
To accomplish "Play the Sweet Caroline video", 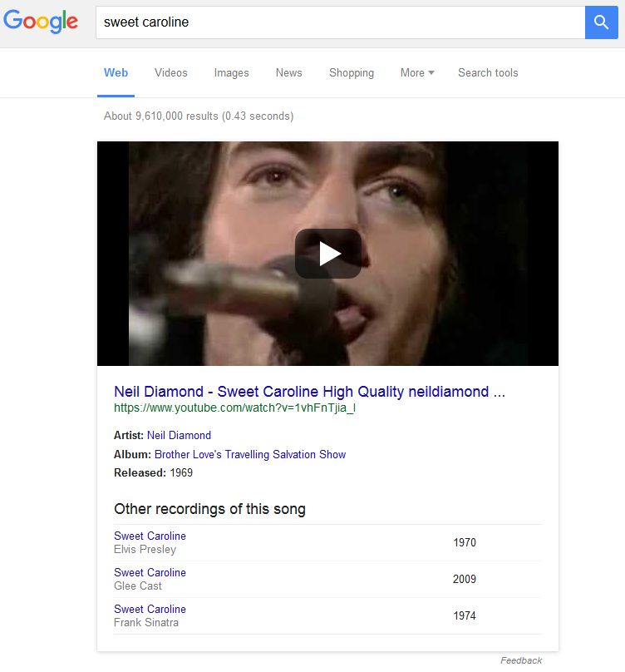I will (x=327, y=254).
